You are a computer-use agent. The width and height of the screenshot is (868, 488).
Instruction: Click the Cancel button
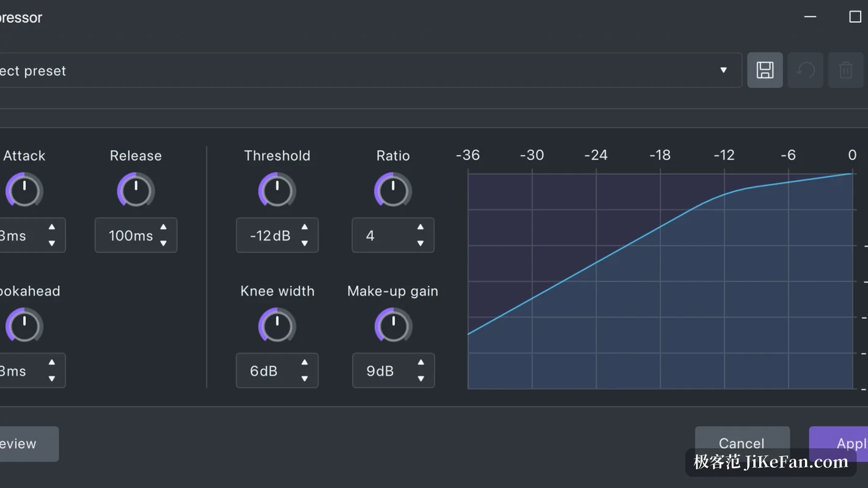742,443
